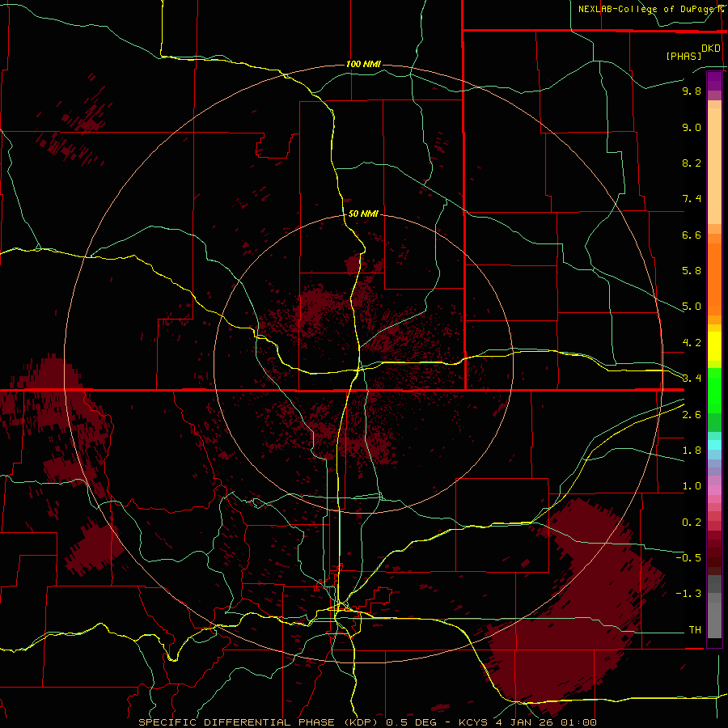Click the DKD unit label
This screenshot has width=728, height=728.
(711, 49)
